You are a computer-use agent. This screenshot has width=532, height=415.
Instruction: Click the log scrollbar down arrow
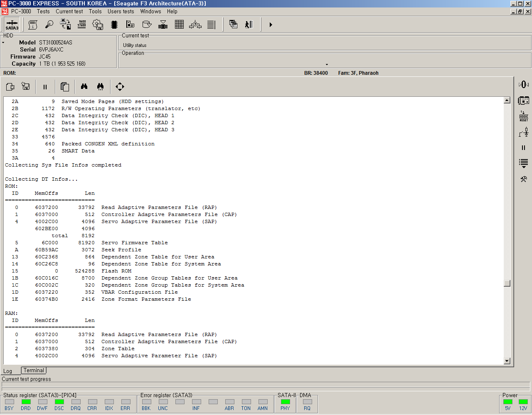pos(507,361)
